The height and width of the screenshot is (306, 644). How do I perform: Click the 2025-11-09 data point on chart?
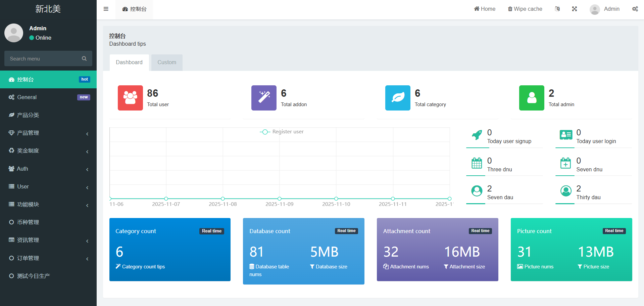pyautogui.click(x=280, y=199)
